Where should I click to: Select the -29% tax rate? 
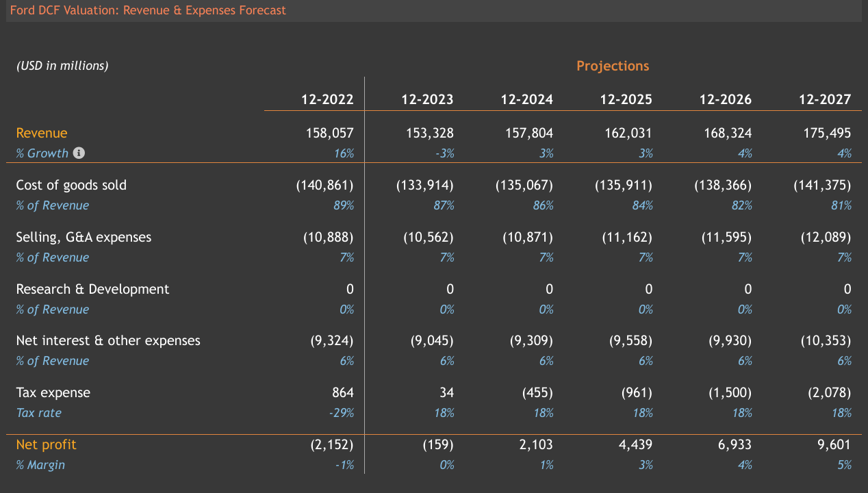341,413
